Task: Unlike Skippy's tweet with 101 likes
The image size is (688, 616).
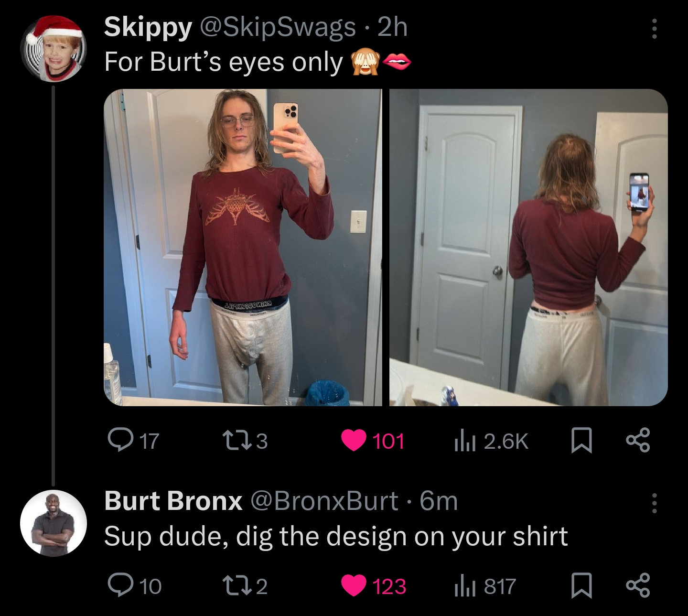Action: [x=373, y=440]
